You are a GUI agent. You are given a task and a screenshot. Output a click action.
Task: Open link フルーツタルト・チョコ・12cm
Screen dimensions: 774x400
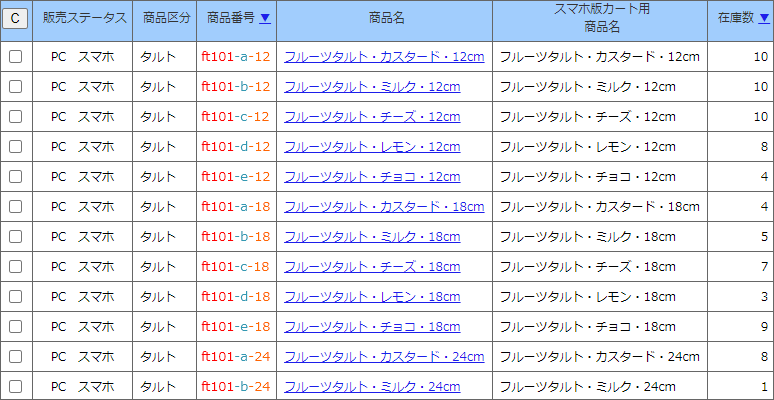[x=372, y=176]
